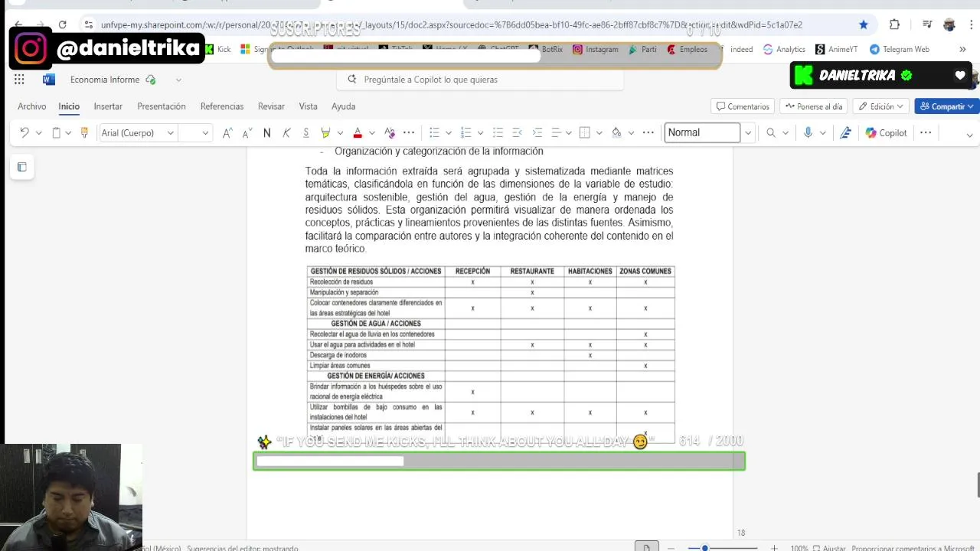The width and height of the screenshot is (980, 551).
Task: Click the Word logo icon
Action: 48,80
